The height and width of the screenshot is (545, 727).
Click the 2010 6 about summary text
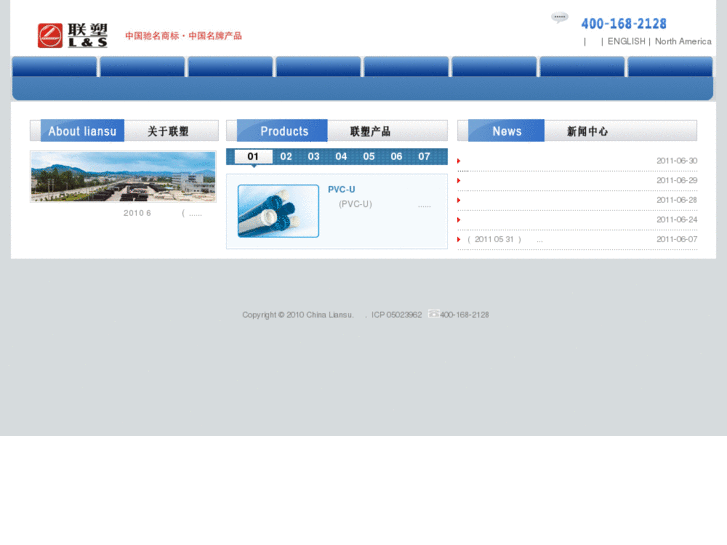coord(137,213)
